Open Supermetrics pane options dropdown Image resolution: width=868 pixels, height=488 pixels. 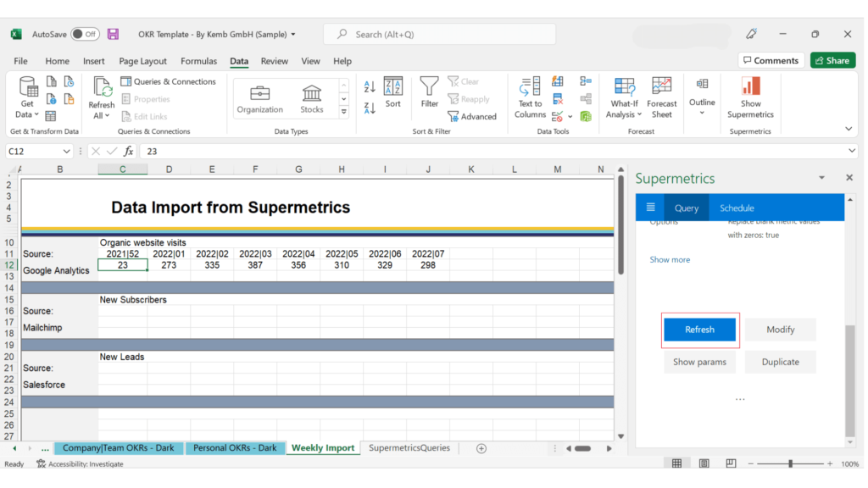(821, 178)
